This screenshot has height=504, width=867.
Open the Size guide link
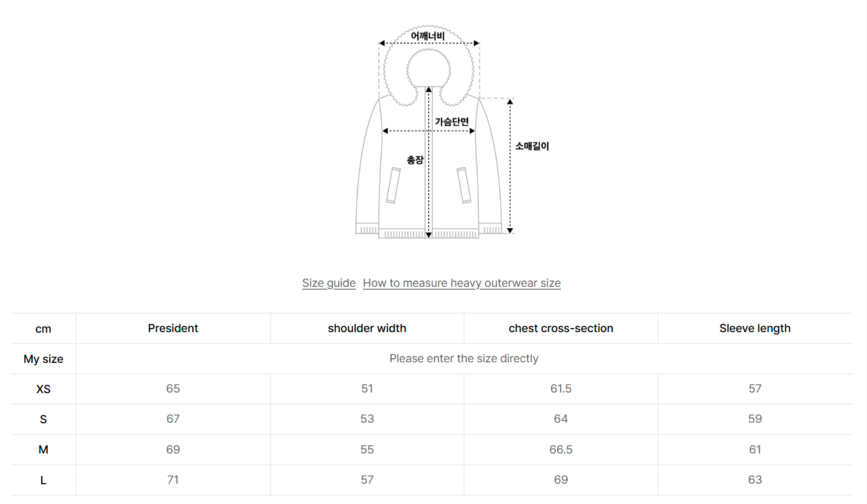click(328, 283)
